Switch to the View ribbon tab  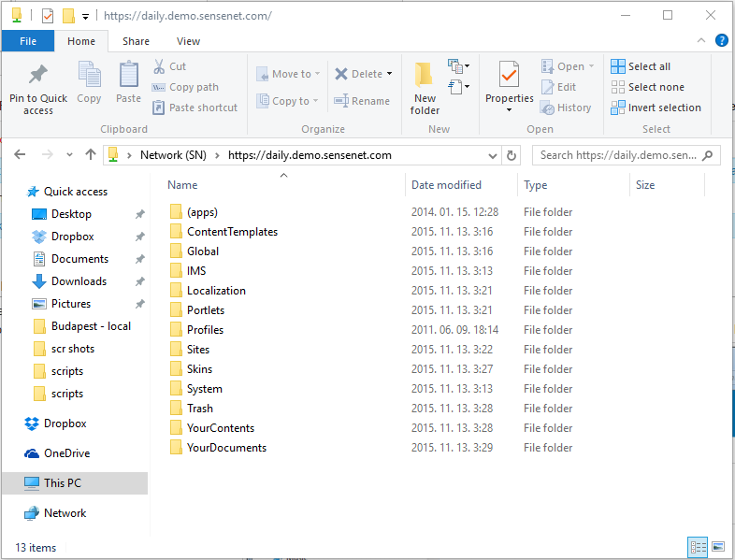click(189, 41)
